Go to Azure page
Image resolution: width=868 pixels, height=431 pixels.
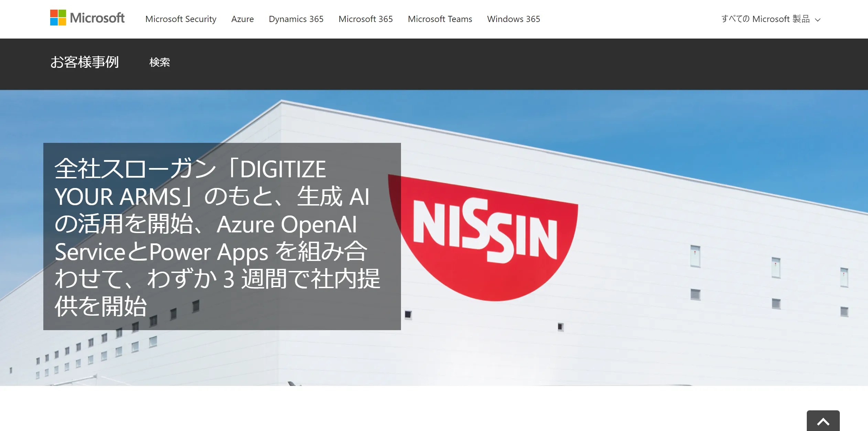242,19
